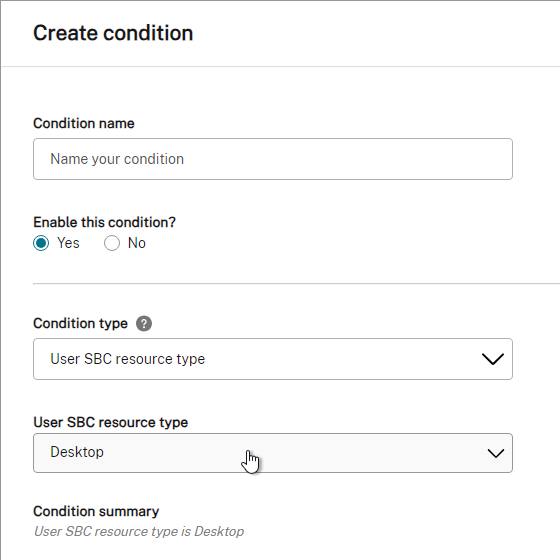Click the bold "User SBC resource type" label
Viewport: 560px width, 560px height.
point(111,422)
